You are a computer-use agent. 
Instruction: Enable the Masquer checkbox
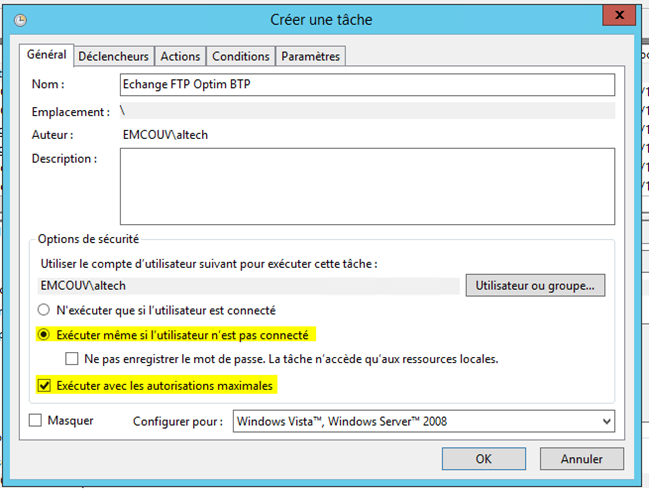(x=36, y=421)
